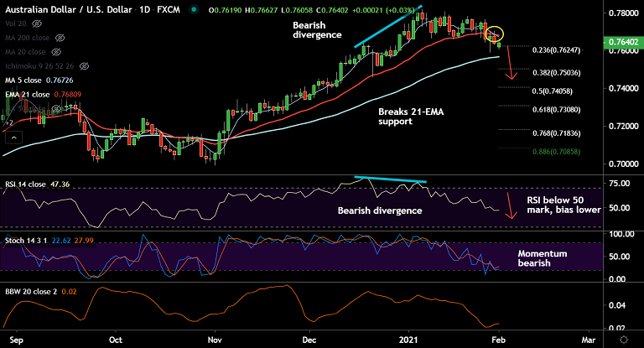
Task: Click the Vol 20 legend label
Action: pyautogui.click(x=16, y=23)
